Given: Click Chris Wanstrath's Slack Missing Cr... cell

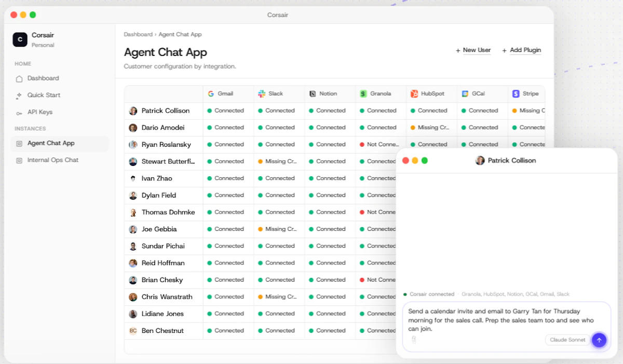Looking at the screenshot, I should tap(280, 297).
